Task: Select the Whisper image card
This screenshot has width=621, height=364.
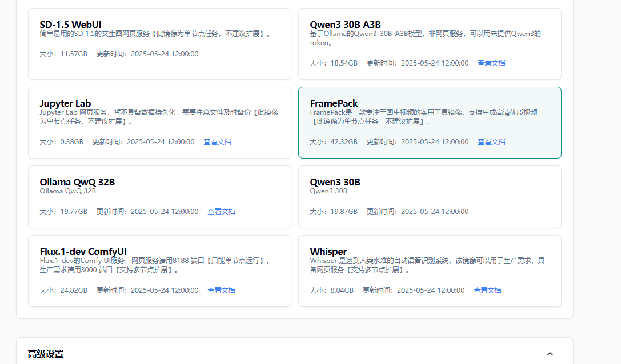Action: click(x=430, y=271)
